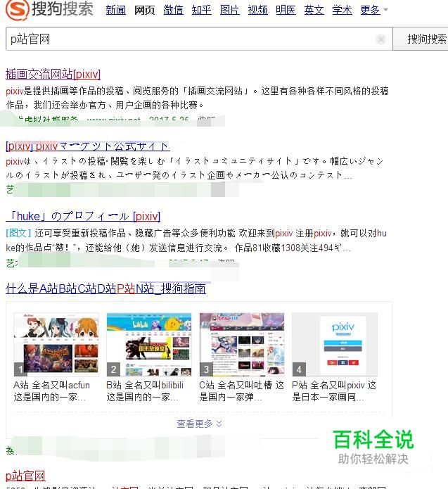Open the 图片 search tab
Image resolution: width=448 pixels, height=489 pixels.
(x=229, y=10)
